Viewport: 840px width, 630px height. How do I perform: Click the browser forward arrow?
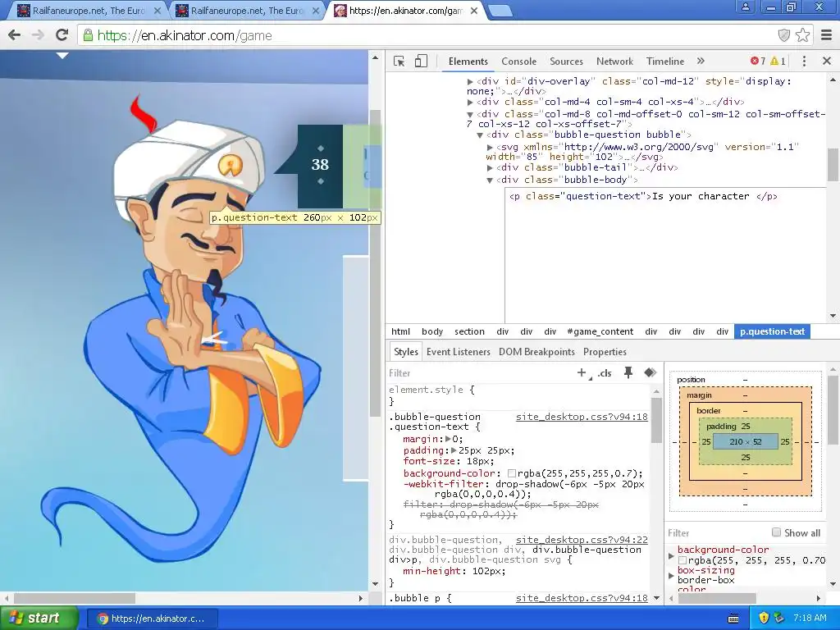pyautogui.click(x=38, y=35)
